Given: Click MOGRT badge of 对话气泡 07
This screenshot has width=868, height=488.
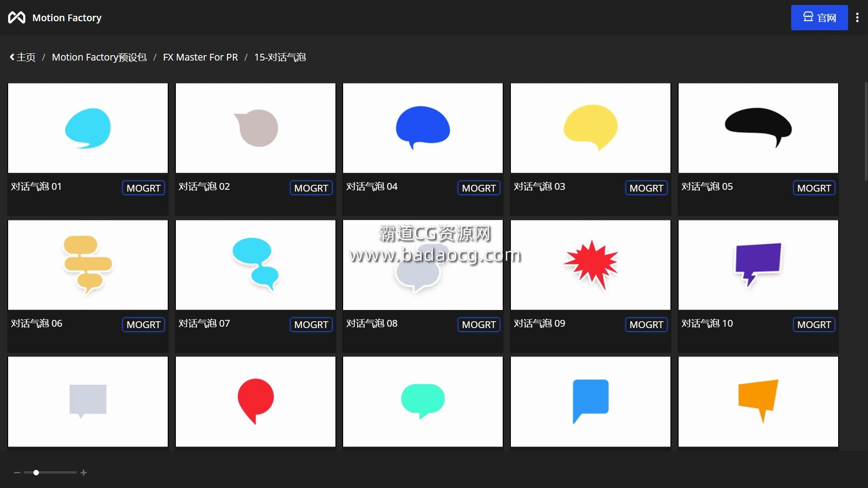Looking at the screenshot, I should click(x=311, y=324).
